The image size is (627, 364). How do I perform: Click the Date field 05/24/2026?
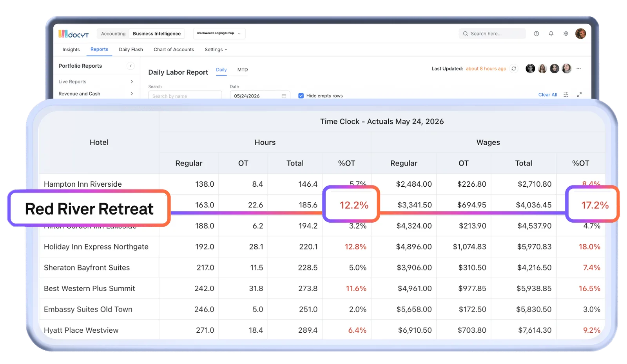(260, 96)
